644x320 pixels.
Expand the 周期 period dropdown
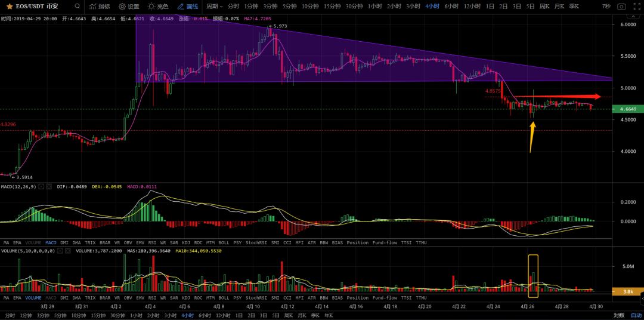coord(215,7)
